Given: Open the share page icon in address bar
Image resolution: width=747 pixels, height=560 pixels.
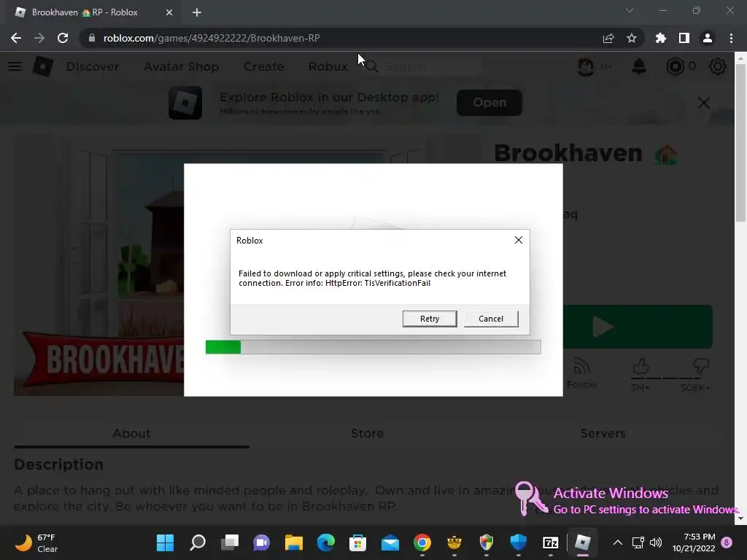Looking at the screenshot, I should click(608, 38).
